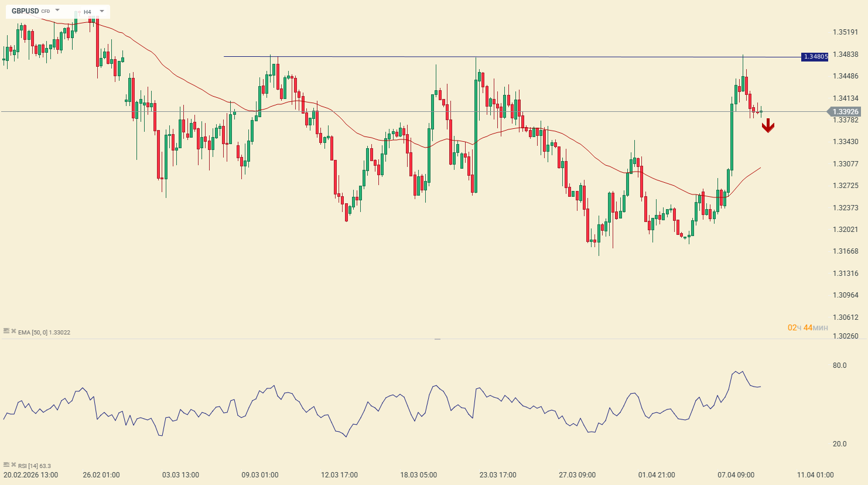The image size is (868, 485).
Task: Click the RSI [14] indicator label
Action: [35, 466]
